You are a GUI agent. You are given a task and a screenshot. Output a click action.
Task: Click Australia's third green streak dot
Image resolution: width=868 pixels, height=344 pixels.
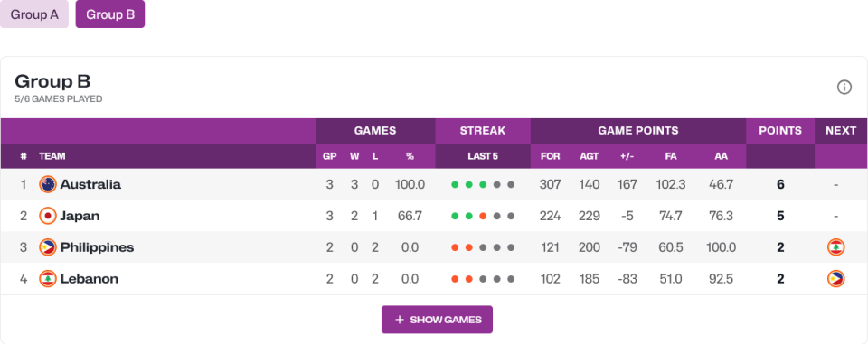pyautogui.click(x=483, y=185)
